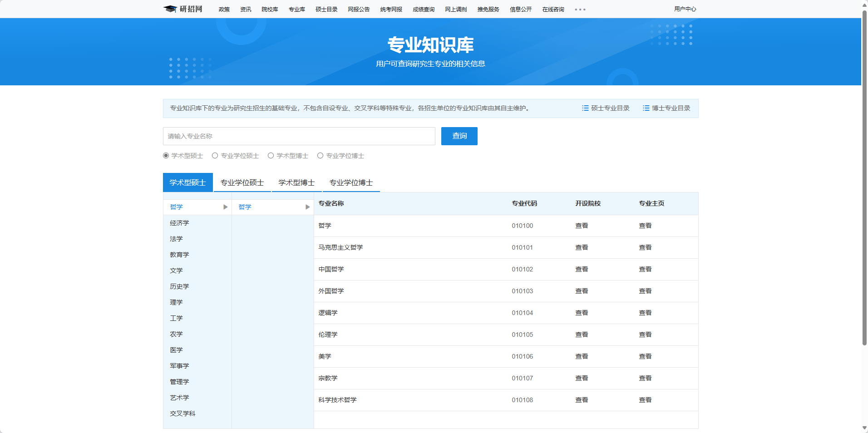Open 信息公开 in top navigation
The image size is (868, 433).
click(x=521, y=10)
